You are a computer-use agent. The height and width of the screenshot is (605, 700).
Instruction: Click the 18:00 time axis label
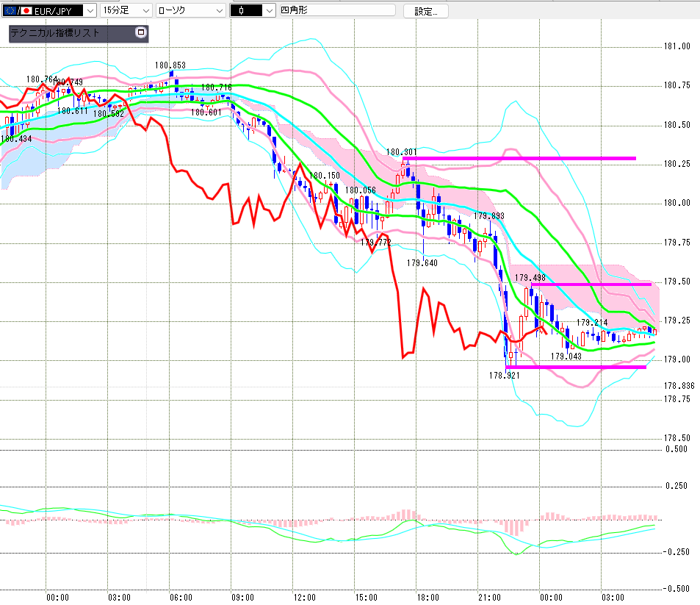click(428, 598)
